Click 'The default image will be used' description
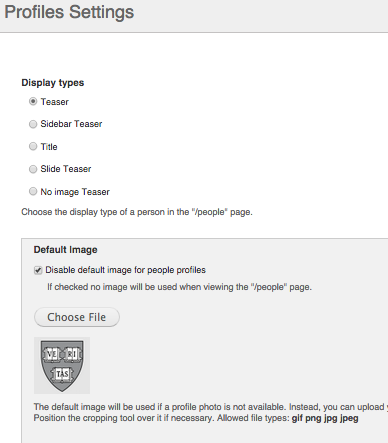Viewport: 388px width, 443px height. [211, 407]
